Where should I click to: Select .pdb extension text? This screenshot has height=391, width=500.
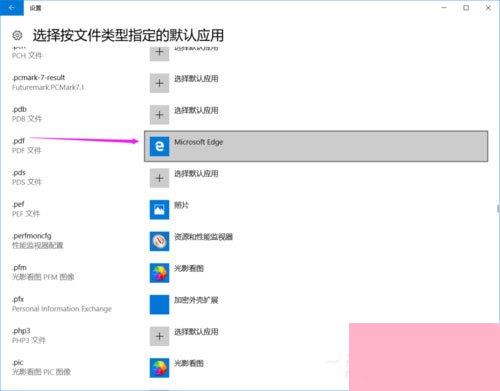[19, 109]
